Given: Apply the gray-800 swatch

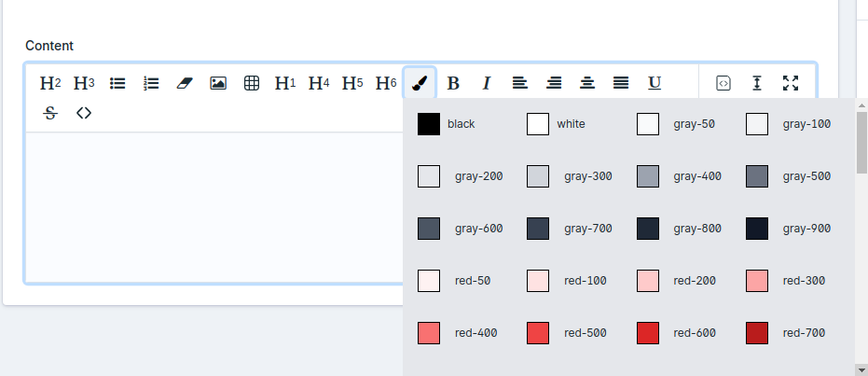Looking at the screenshot, I should point(648,229).
